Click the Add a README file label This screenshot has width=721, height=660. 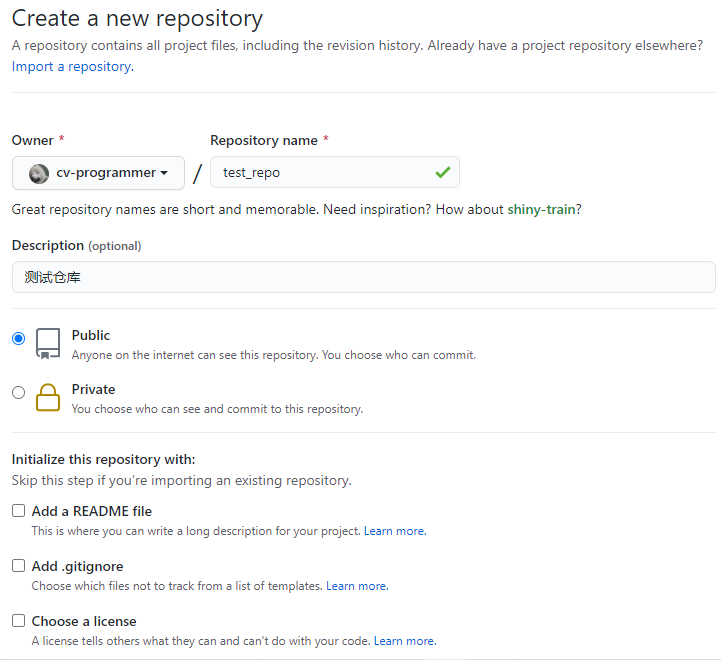(92, 511)
